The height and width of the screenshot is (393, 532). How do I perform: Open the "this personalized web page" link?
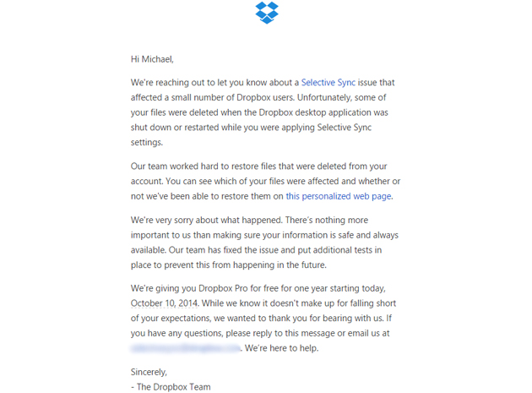[x=339, y=196]
